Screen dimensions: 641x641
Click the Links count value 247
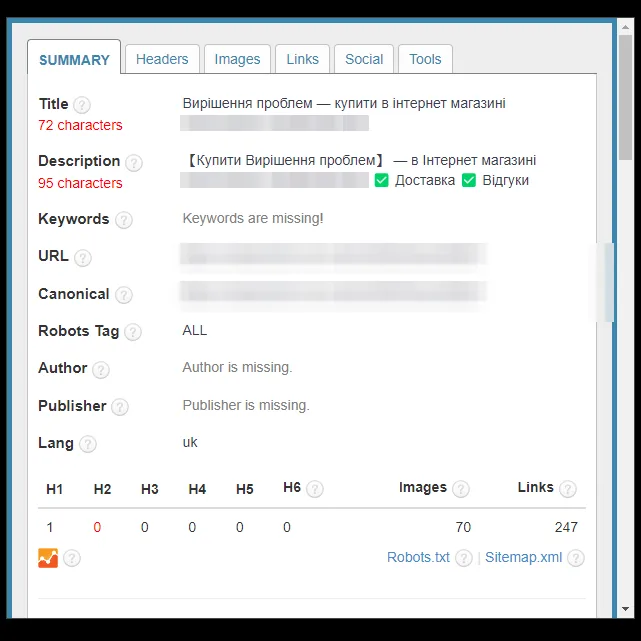pos(566,527)
